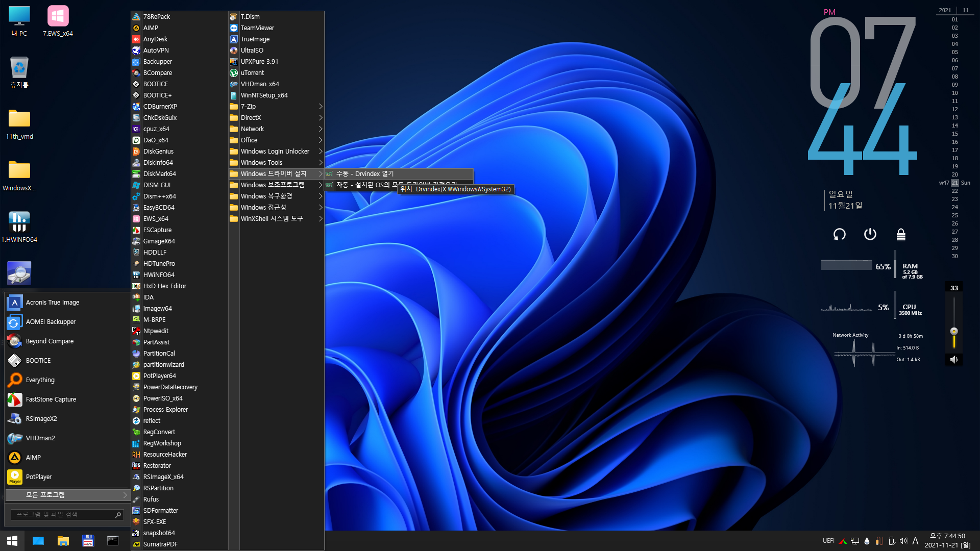Open the 1.HWiNFO64 desktop icon
This screenshot has width=980, height=551.
coord(19,227)
